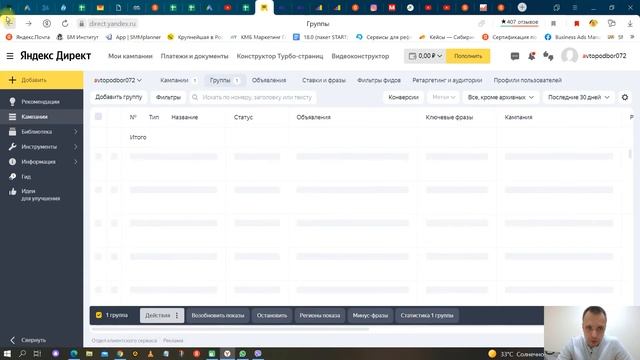Click the browser reload icon
640x360 pixels.
tap(65, 24)
